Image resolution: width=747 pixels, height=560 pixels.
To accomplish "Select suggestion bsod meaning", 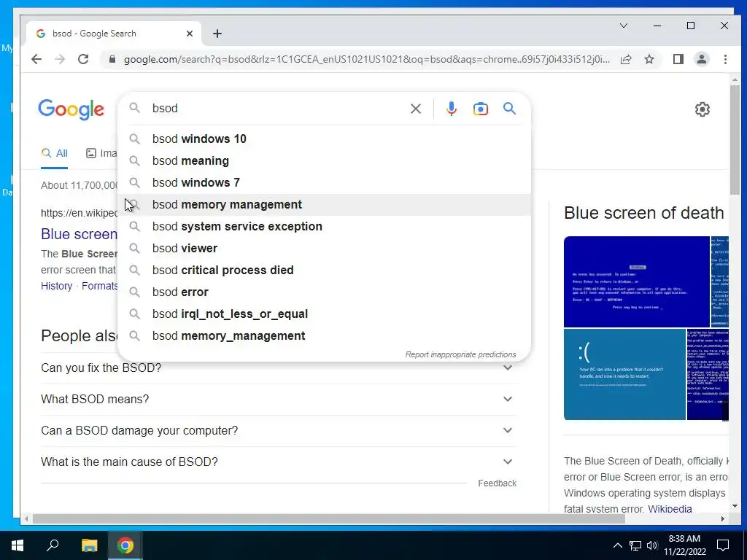I will [x=324, y=161].
